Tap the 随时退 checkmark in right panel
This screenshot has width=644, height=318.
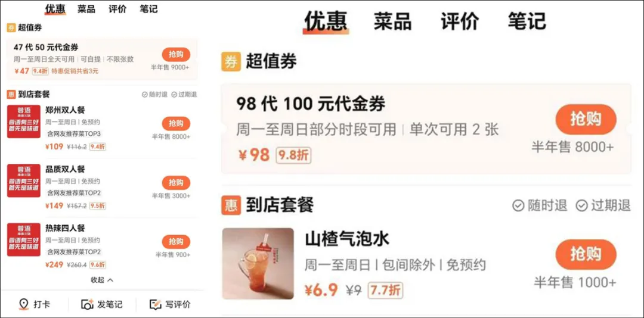coord(518,205)
